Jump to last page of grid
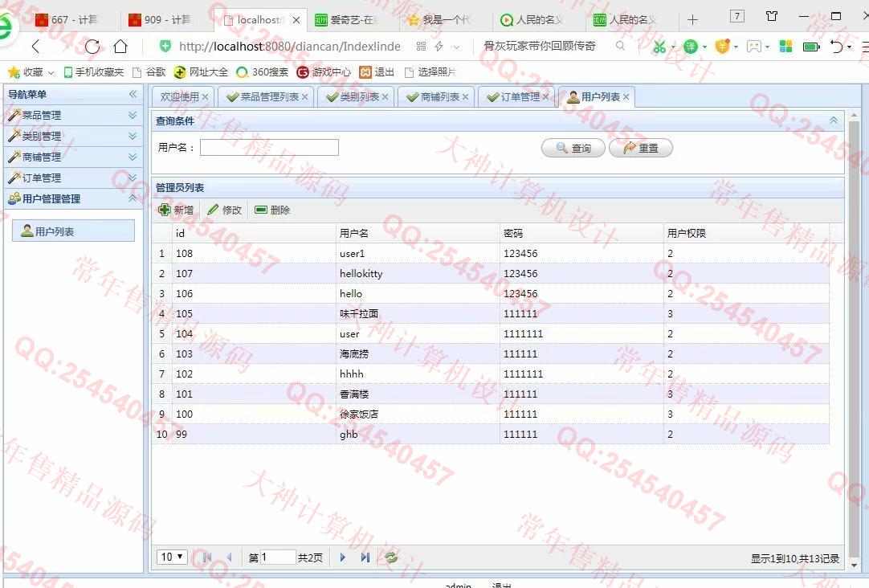Screen dimensions: 869x588 pos(365,557)
